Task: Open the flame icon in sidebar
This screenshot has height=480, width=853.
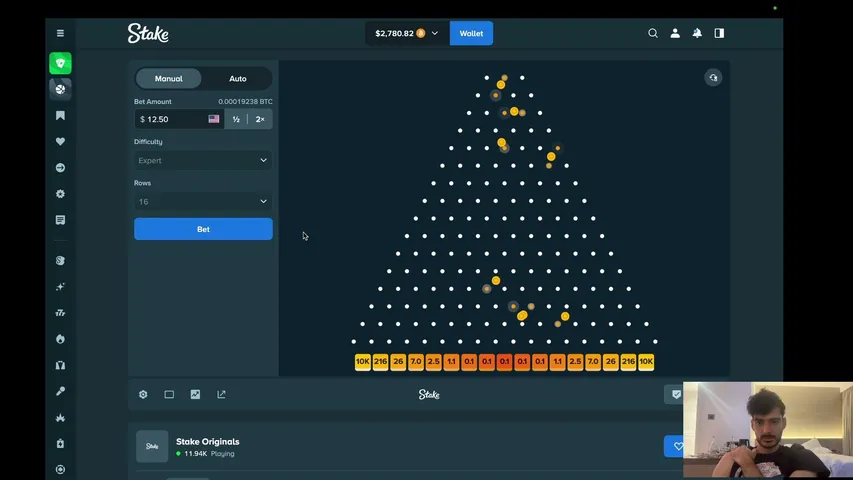Action: point(60,339)
